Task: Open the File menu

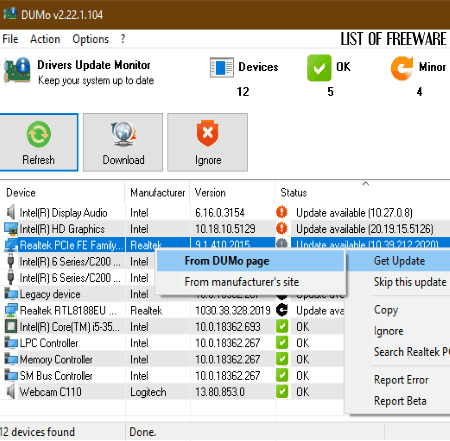Action: tap(10, 39)
